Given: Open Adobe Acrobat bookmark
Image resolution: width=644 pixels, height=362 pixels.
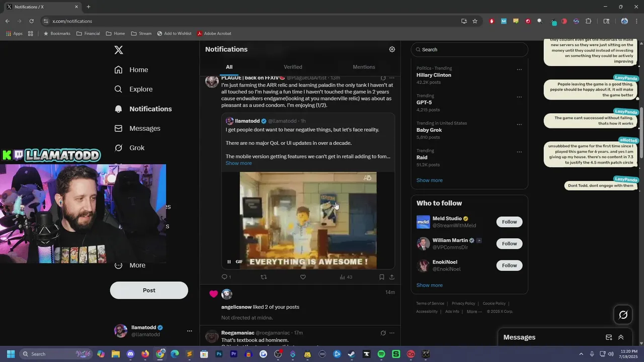Looking at the screenshot, I should (214, 33).
